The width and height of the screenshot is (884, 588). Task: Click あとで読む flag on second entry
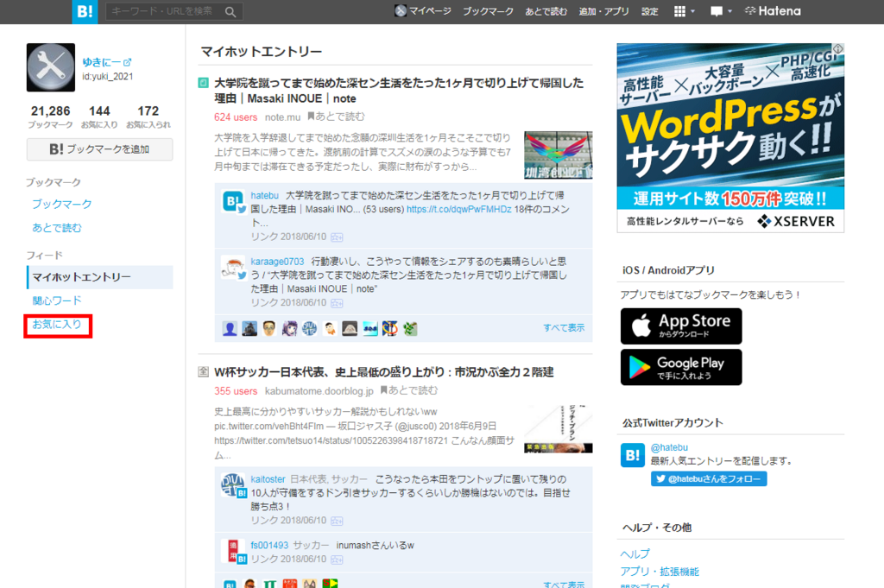click(409, 390)
